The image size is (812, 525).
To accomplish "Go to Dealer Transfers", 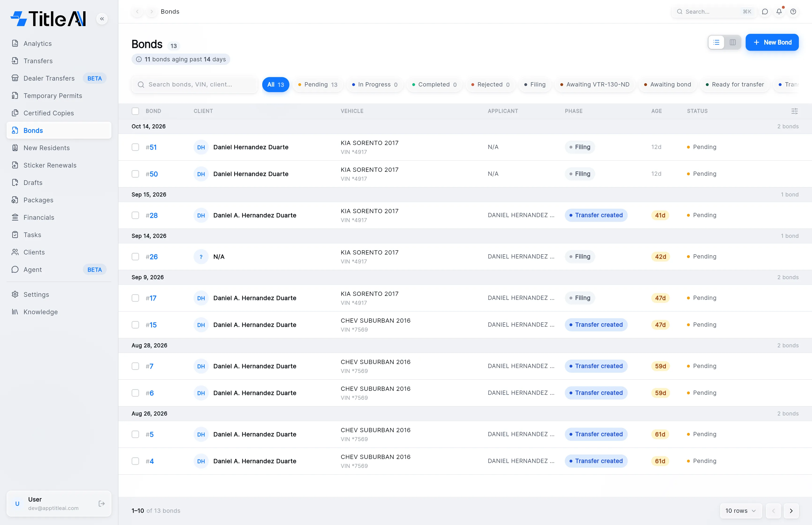I will [x=59, y=78].
